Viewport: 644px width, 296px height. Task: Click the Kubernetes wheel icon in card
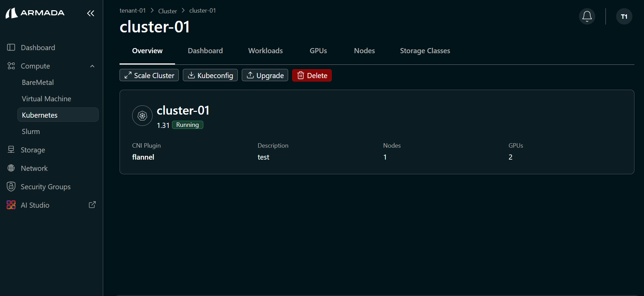(x=142, y=116)
